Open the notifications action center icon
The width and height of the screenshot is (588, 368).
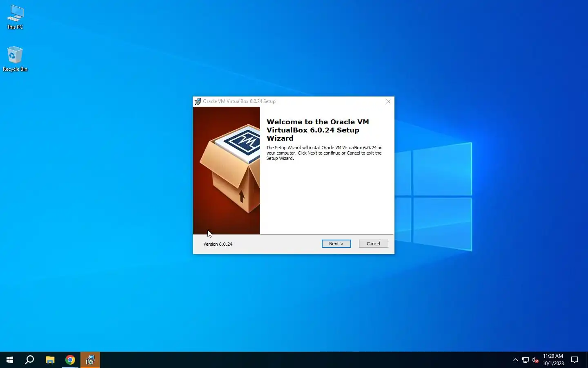(x=575, y=360)
